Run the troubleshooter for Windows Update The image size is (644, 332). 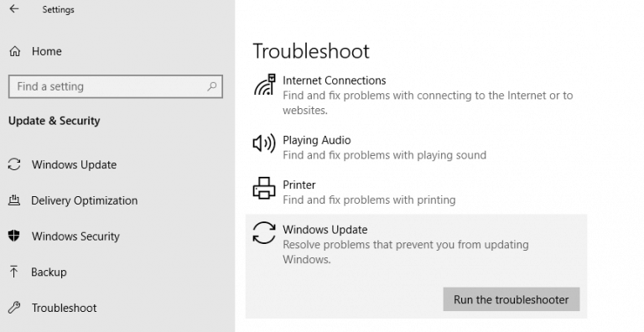click(x=512, y=299)
